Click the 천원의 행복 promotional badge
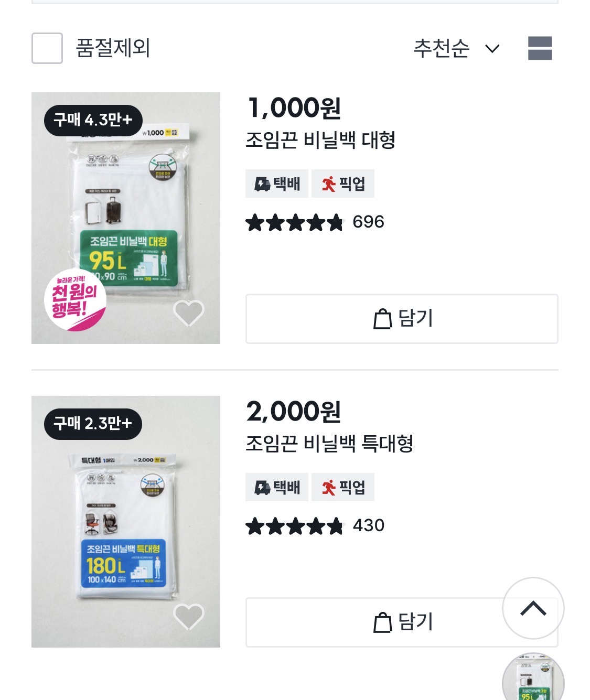590x700 pixels. [x=74, y=300]
